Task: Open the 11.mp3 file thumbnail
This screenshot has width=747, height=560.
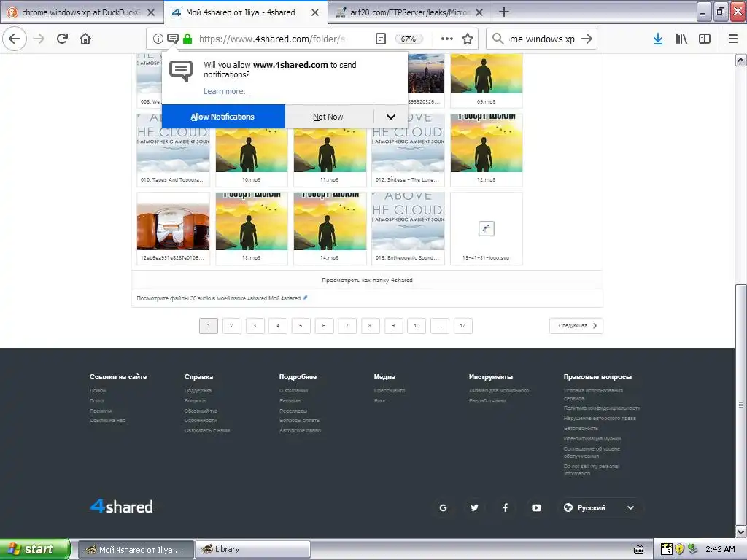Action: [330, 150]
